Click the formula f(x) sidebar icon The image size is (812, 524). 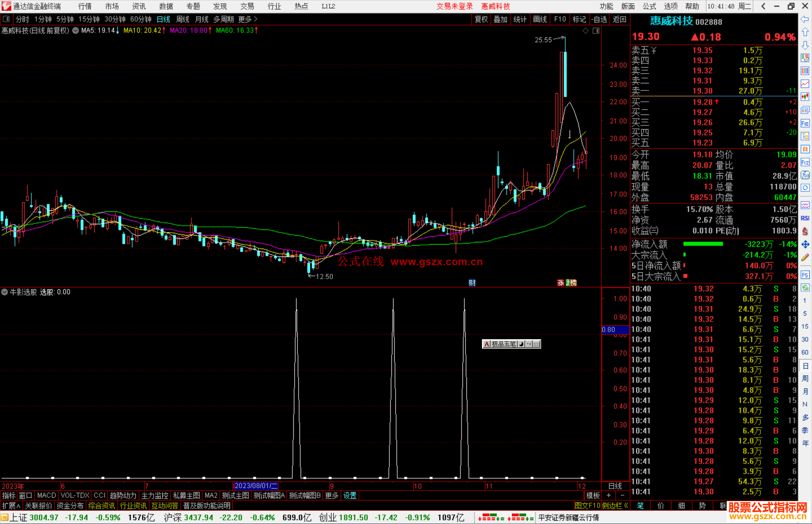pyautogui.click(x=805, y=175)
